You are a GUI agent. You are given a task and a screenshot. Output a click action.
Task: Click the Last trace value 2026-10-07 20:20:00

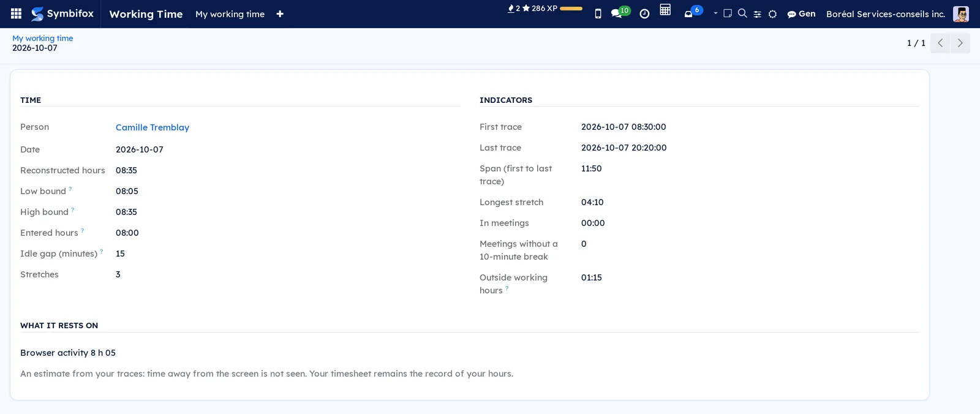point(624,148)
